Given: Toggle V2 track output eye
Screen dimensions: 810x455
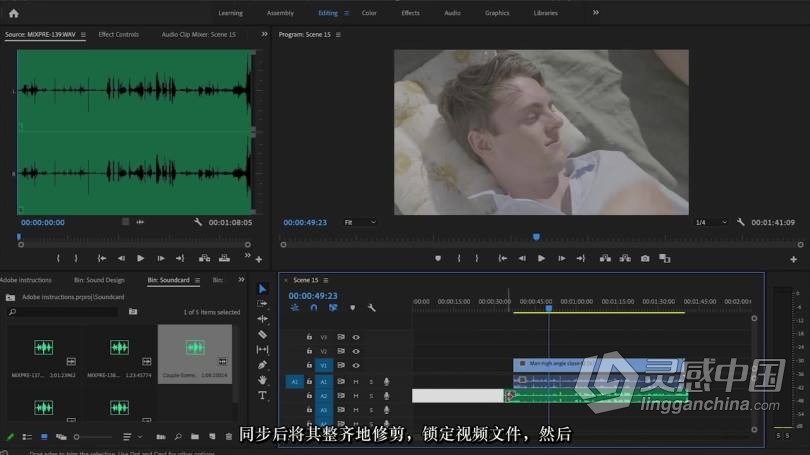Looking at the screenshot, I should click(356, 351).
